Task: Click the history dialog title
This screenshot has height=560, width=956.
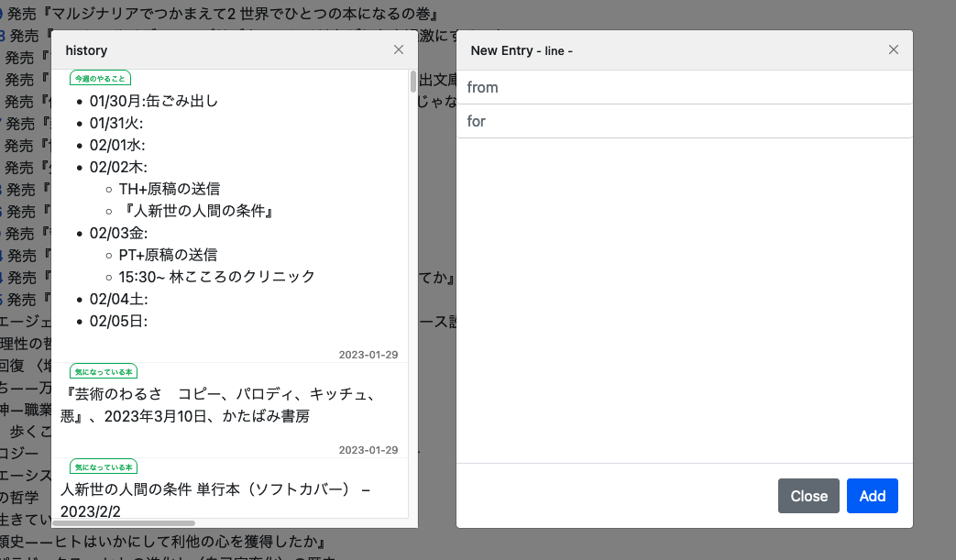Action: pyautogui.click(x=86, y=50)
